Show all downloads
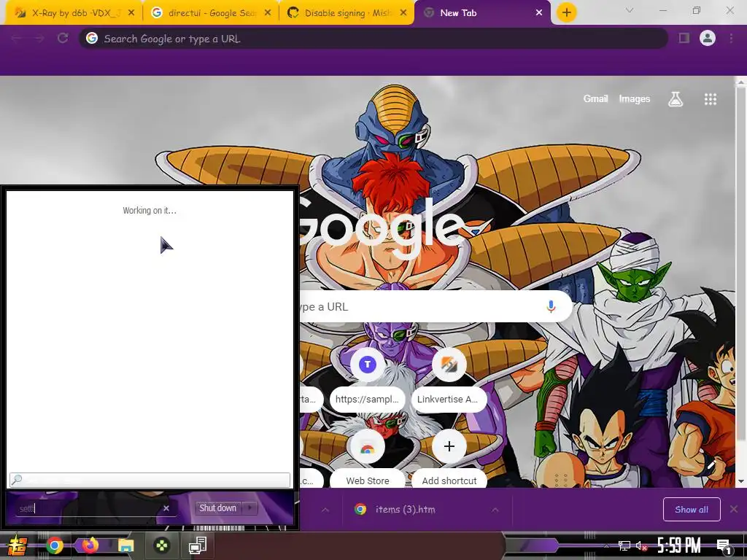Screen dimensions: 747x560 (692, 510)
